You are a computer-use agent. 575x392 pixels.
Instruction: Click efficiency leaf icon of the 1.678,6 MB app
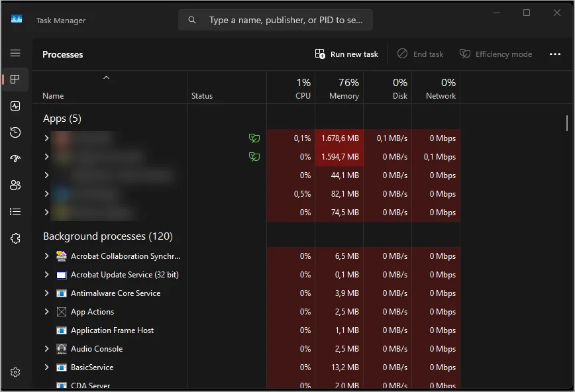coord(254,138)
